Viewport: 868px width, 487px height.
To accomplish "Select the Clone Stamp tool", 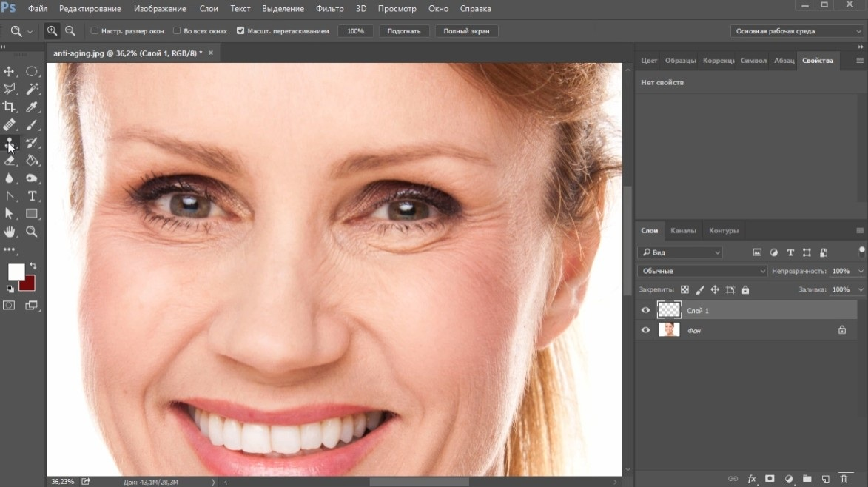I will pyautogui.click(x=9, y=143).
